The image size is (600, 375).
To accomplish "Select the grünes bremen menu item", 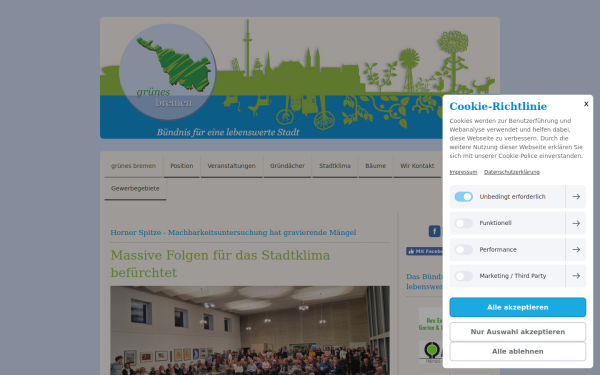I will click(134, 166).
